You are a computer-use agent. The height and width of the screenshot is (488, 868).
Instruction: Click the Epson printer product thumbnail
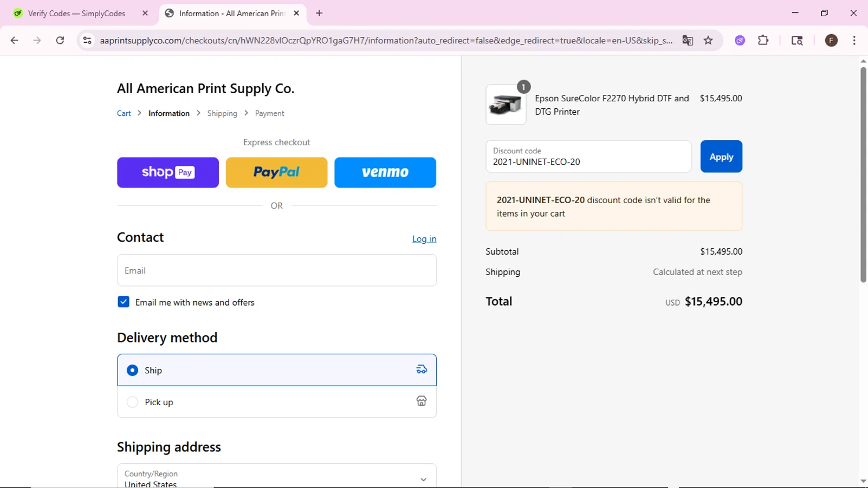pos(506,105)
